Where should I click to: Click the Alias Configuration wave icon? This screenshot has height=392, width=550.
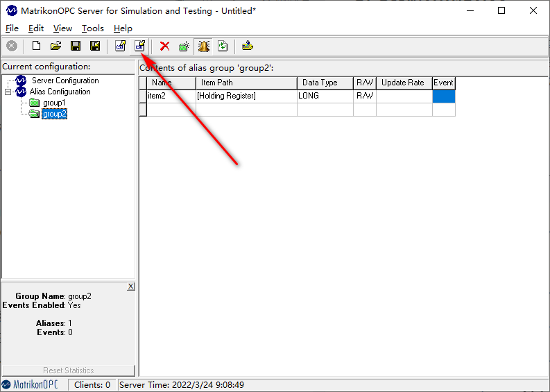pyautogui.click(x=21, y=92)
